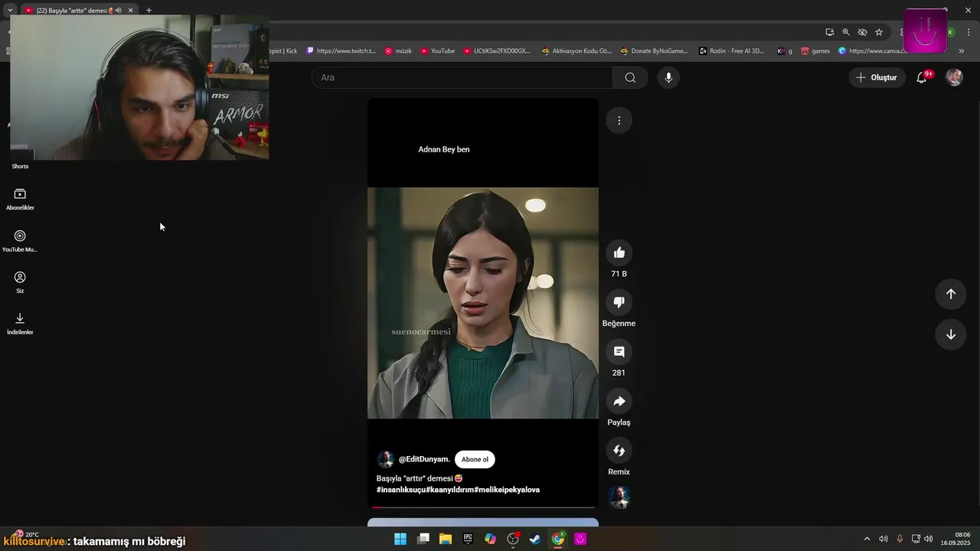Screen dimensions: 980x551
Task: Like the Short with 71 B likes
Action: click(x=619, y=253)
